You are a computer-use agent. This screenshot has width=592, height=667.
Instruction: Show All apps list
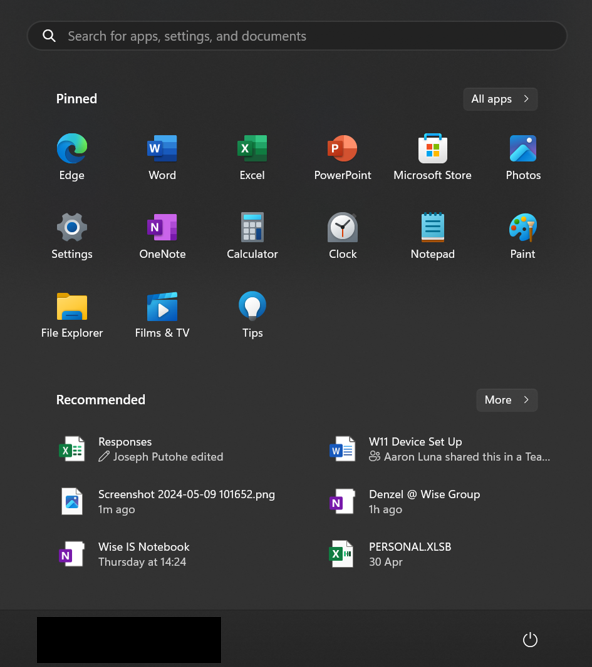pyautogui.click(x=500, y=99)
